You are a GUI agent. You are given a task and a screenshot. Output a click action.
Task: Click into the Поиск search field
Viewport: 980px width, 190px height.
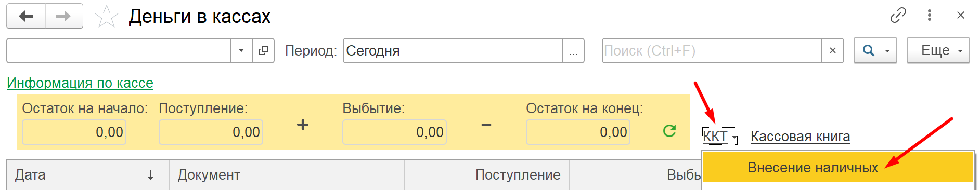tap(712, 50)
